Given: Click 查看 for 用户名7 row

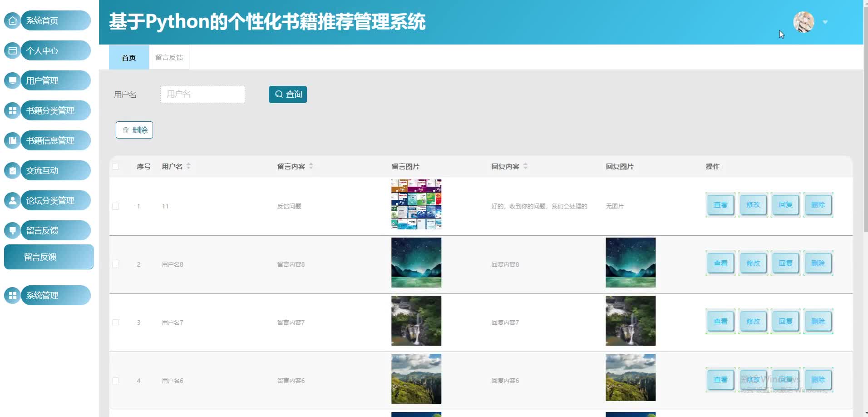Looking at the screenshot, I should [720, 321].
